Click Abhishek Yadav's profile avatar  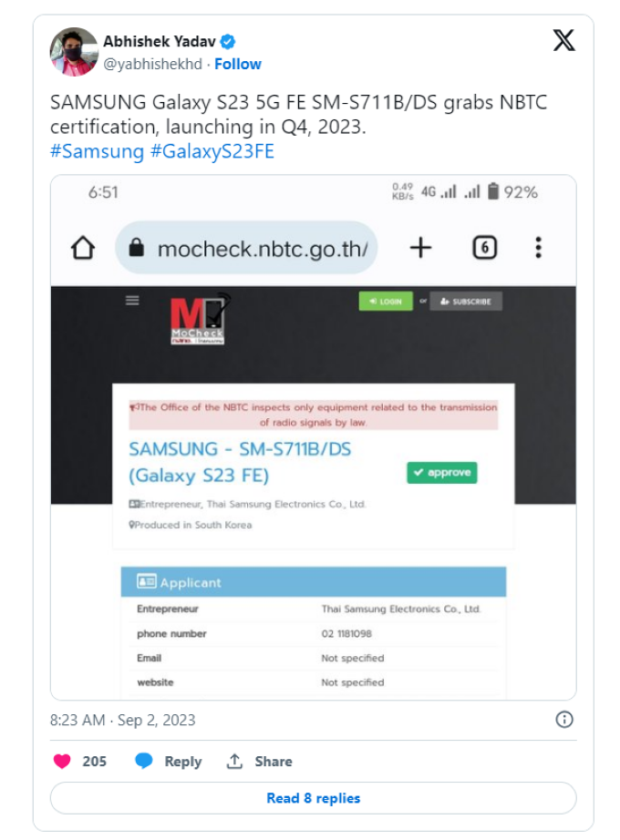coord(74,52)
